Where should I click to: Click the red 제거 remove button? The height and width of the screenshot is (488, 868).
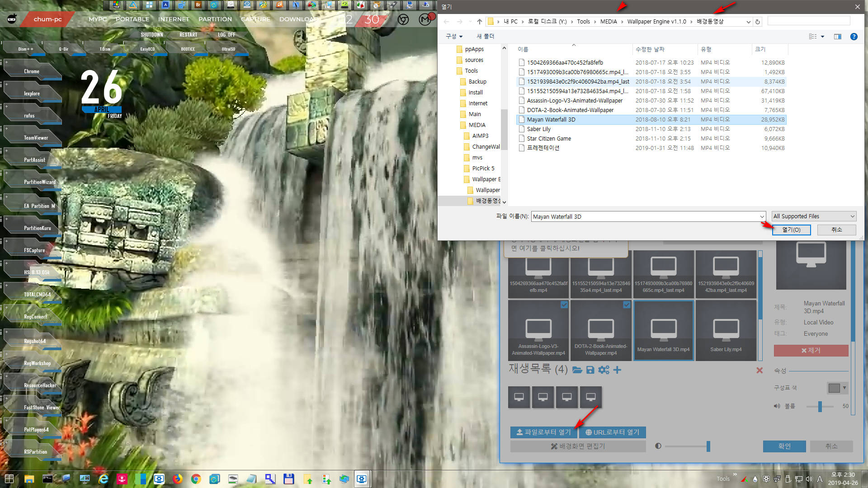click(x=811, y=351)
